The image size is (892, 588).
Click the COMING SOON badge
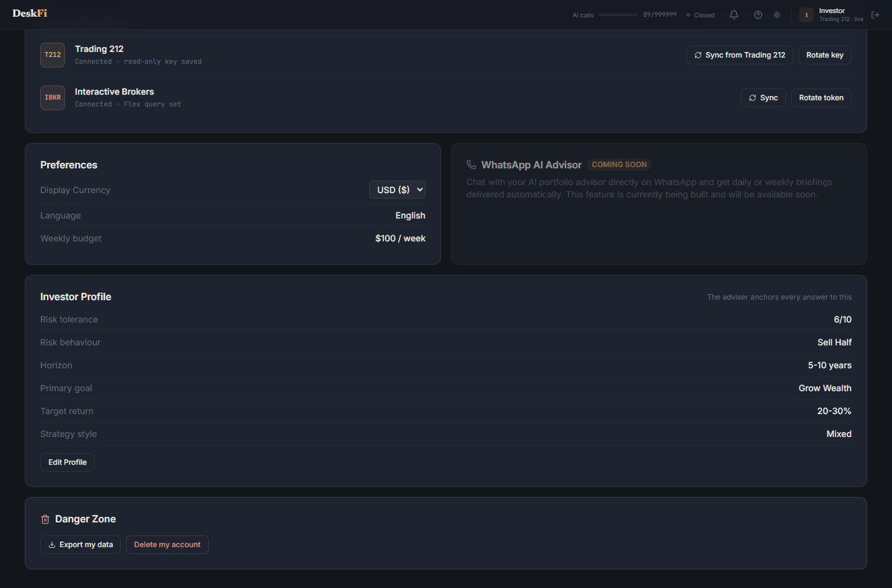click(619, 165)
